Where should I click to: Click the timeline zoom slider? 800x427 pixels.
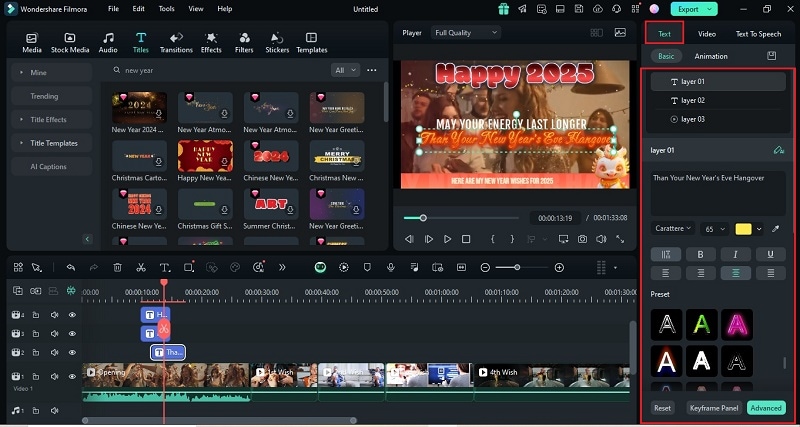coord(520,267)
